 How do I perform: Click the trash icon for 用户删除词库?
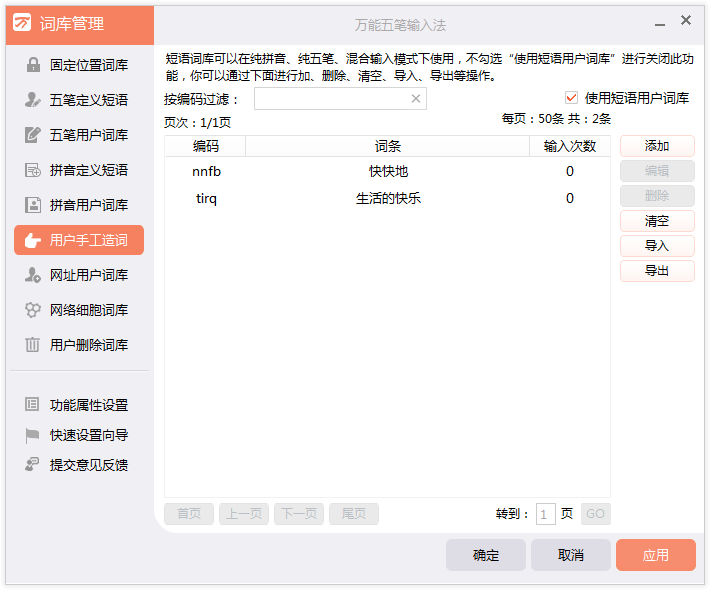pos(32,345)
